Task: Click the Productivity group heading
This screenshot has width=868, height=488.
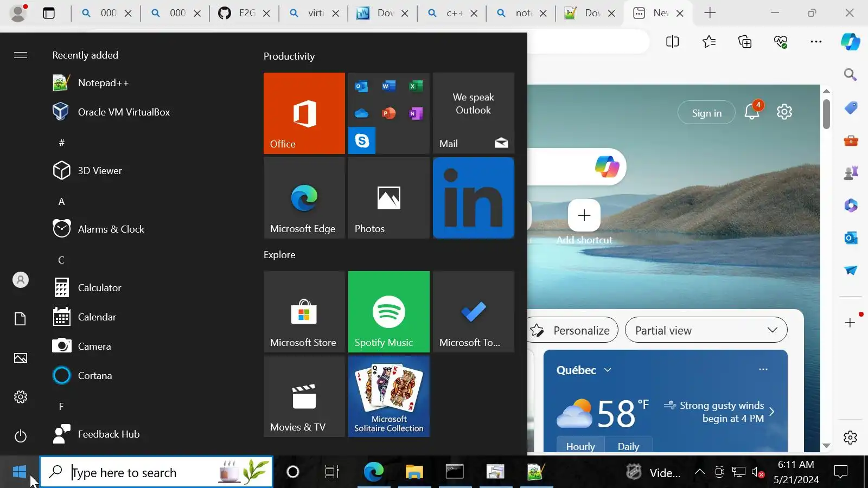Action: (289, 56)
